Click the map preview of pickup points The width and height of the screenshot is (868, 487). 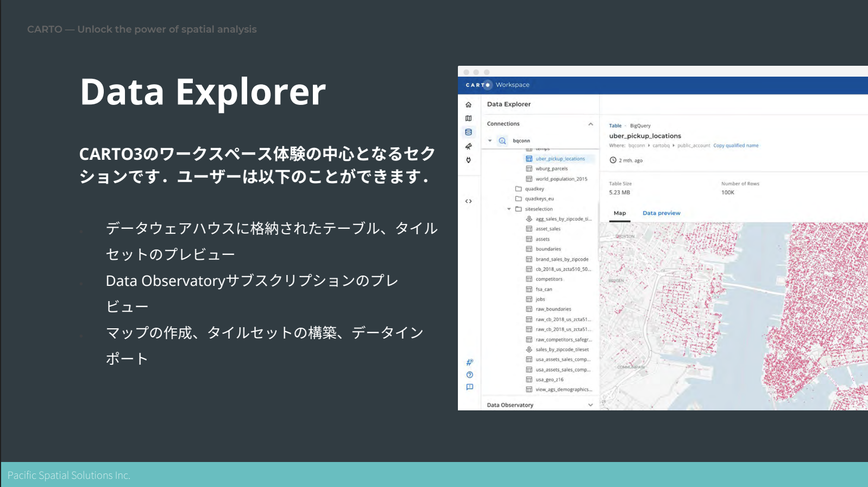pyautogui.click(x=733, y=316)
